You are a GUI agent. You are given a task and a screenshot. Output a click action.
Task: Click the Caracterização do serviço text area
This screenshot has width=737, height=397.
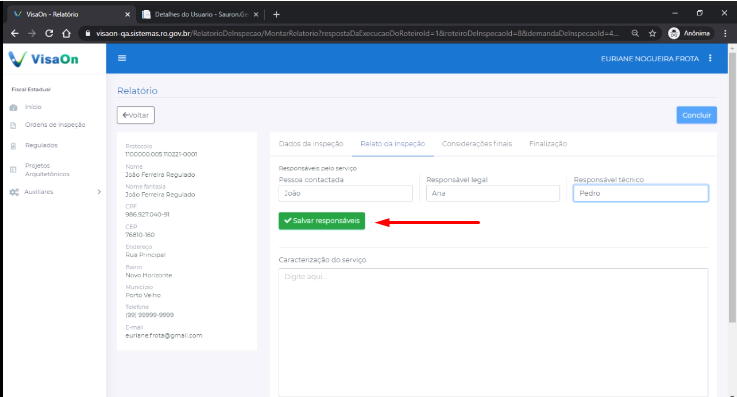coord(493,333)
